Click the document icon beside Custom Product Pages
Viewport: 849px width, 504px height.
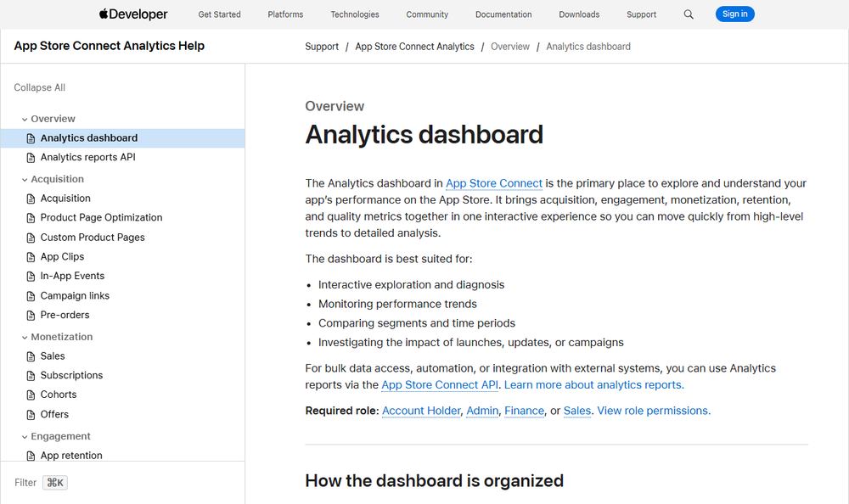tap(31, 238)
